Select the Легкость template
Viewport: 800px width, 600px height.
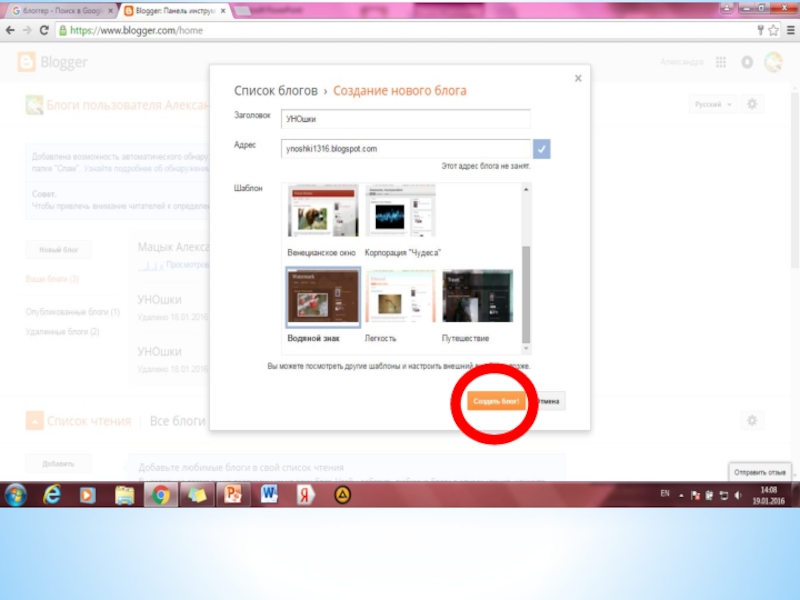[x=401, y=305]
